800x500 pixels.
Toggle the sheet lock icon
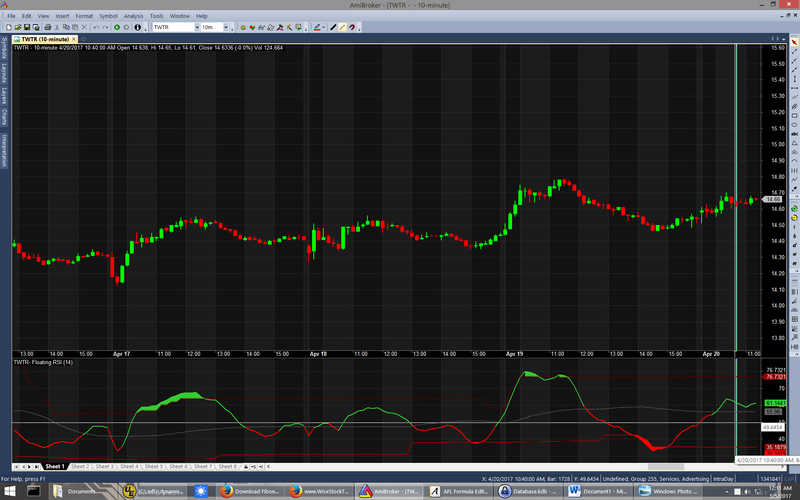[246, 466]
